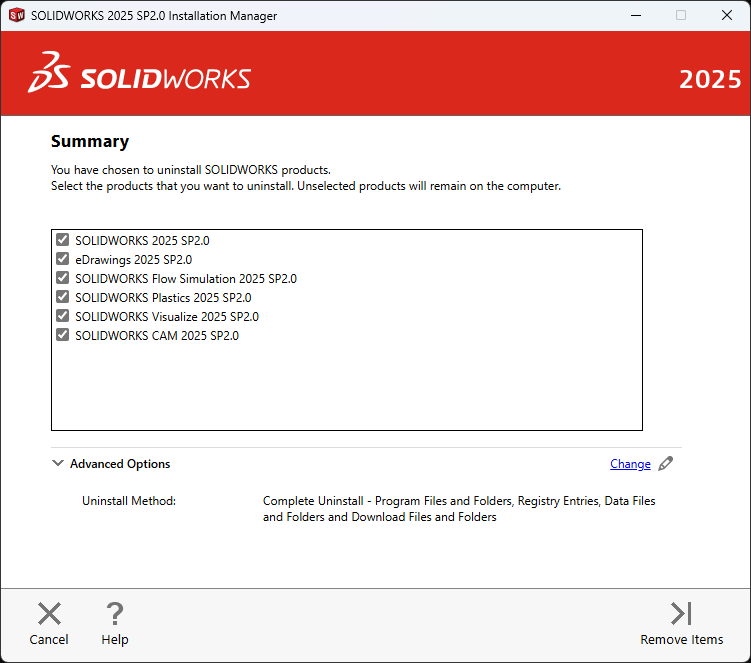Deselect SOLIDWORKS Flow Simulation 2025 SP2.0
The height and width of the screenshot is (663, 751).
click(x=63, y=278)
